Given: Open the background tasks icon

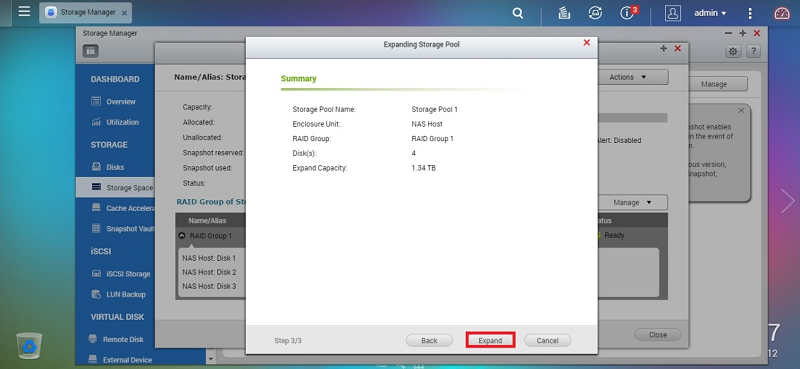Looking at the screenshot, I should point(564,13).
